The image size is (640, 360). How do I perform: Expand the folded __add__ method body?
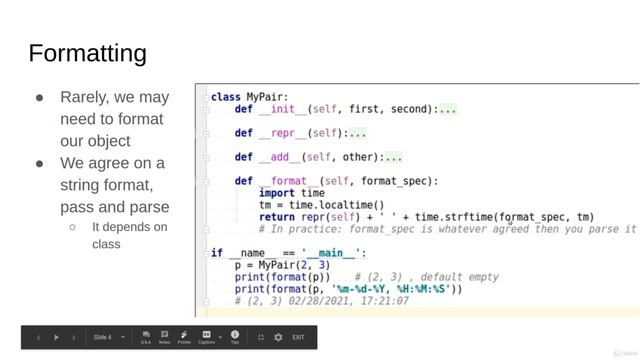(x=394, y=157)
